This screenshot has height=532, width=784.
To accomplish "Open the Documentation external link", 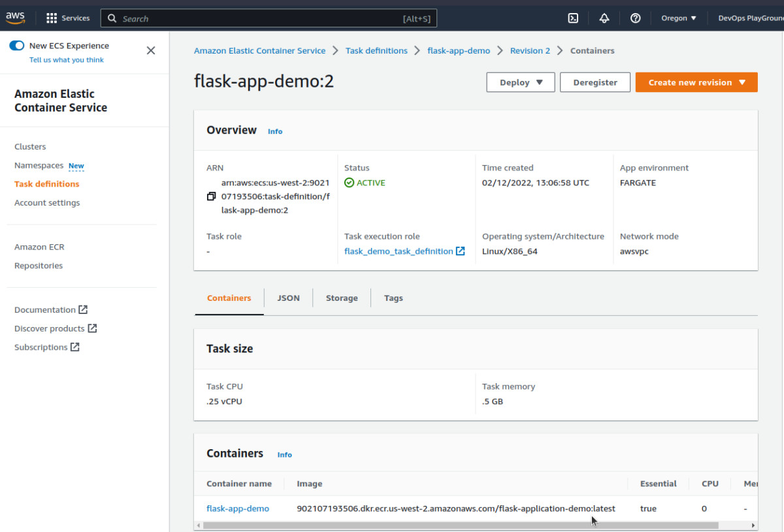I will tap(50, 310).
